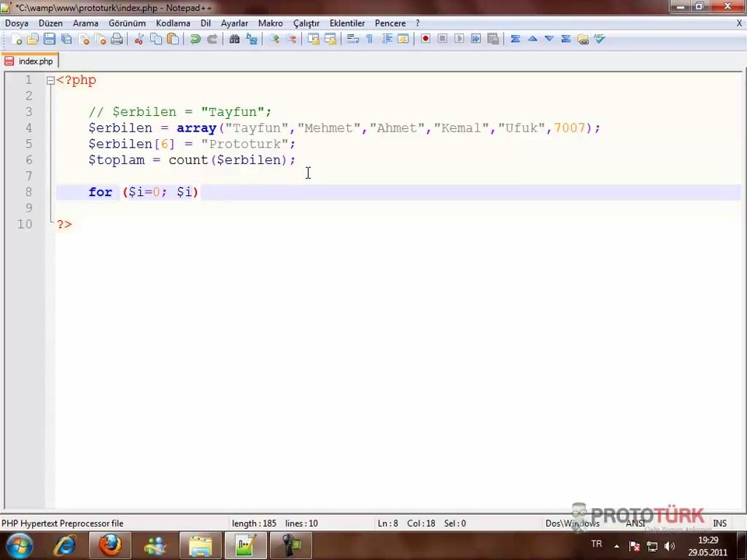The width and height of the screenshot is (747, 560).
Task: Open the Windows Start button
Action: click(19, 546)
